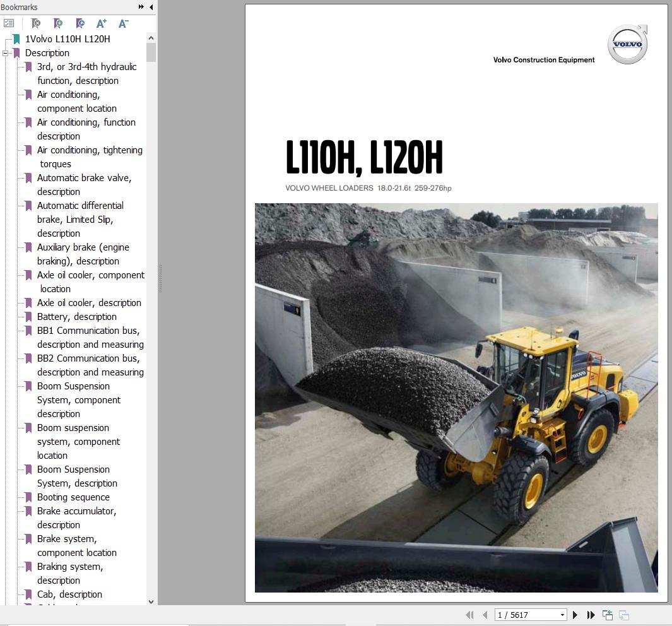Open Automatic brake valve, description bookmark
The height and width of the screenshot is (626, 672).
pos(84,185)
